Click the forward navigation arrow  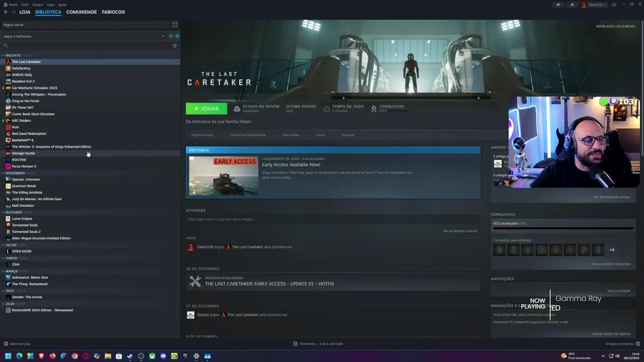pos(13,12)
